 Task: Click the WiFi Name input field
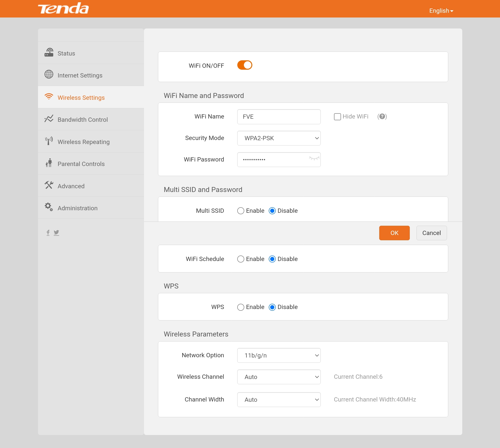coord(279,117)
